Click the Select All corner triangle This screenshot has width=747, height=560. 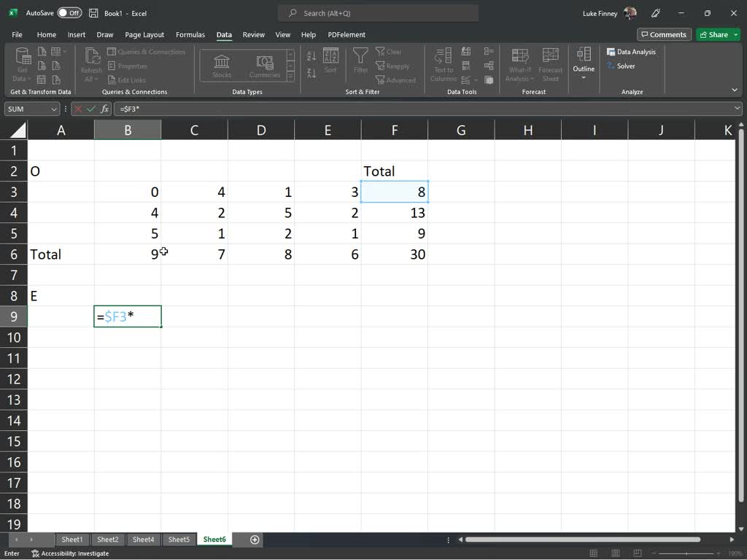[x=17, y=131]
